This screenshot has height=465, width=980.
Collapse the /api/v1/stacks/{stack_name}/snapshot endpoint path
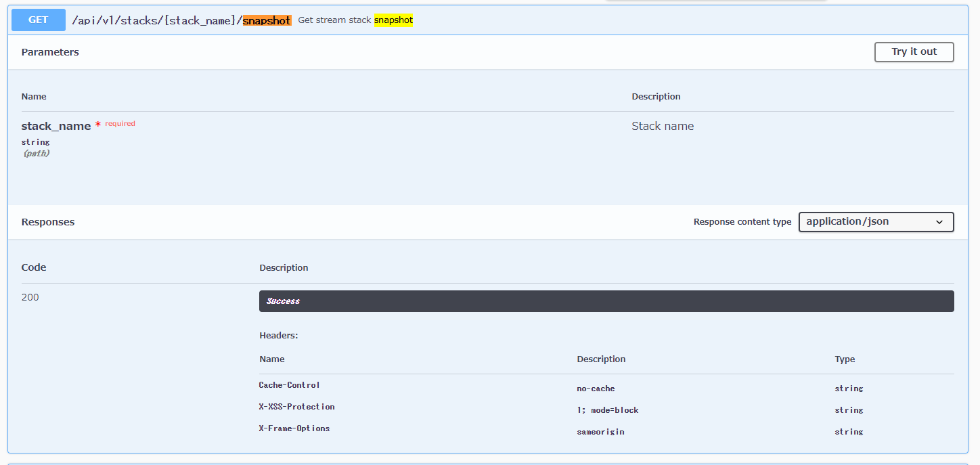[156, 20]
